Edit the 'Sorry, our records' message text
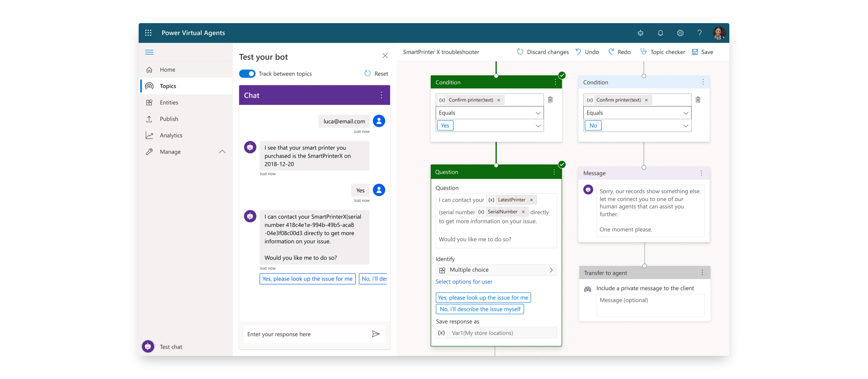The height and width of the screenshot is (379, 868). tap(650, 210)
